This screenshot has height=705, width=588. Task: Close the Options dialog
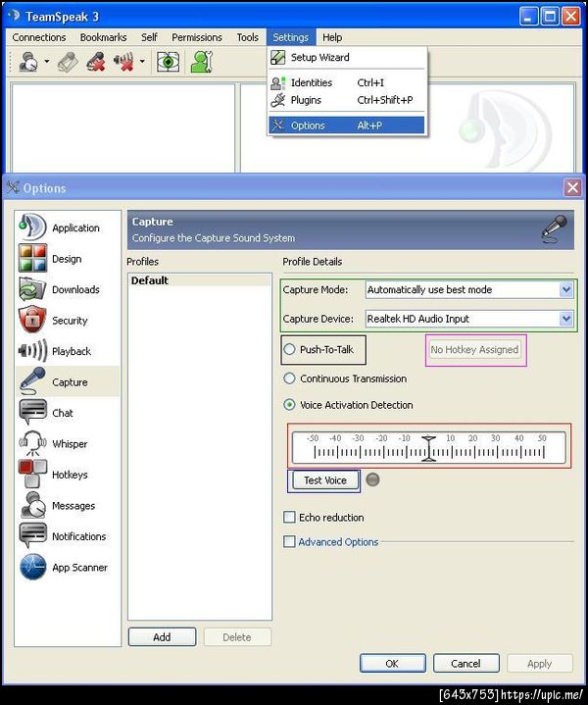pyautogui.click(x=572, y=187)
